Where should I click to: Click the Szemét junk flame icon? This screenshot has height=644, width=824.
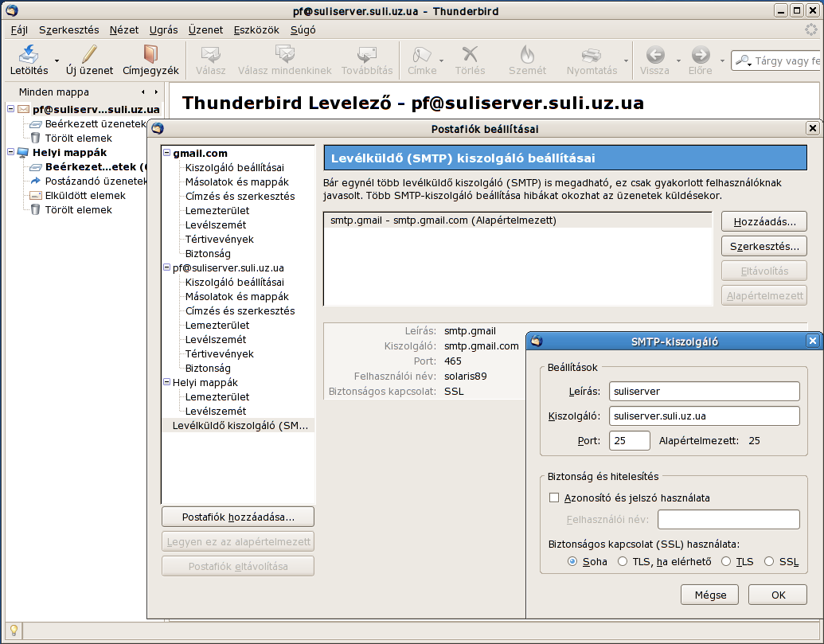[527, 54]
